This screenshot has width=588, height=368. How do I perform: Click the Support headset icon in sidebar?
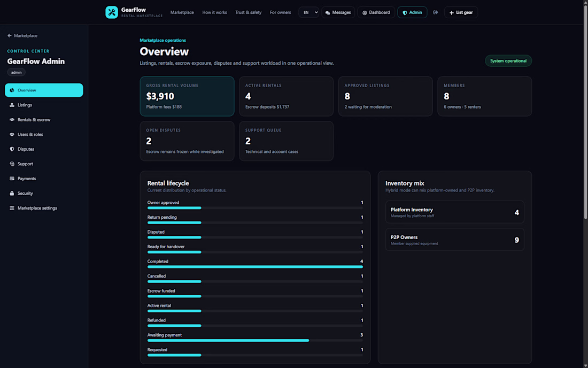tap(12, 164)
